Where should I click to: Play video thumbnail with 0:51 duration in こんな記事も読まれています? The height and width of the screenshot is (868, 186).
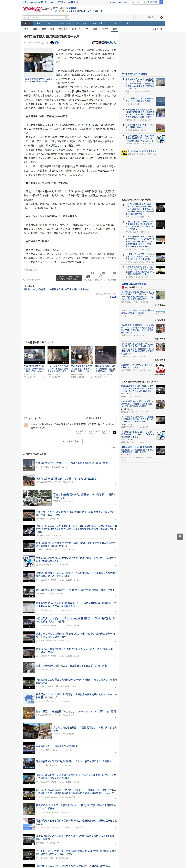(34, 355)
